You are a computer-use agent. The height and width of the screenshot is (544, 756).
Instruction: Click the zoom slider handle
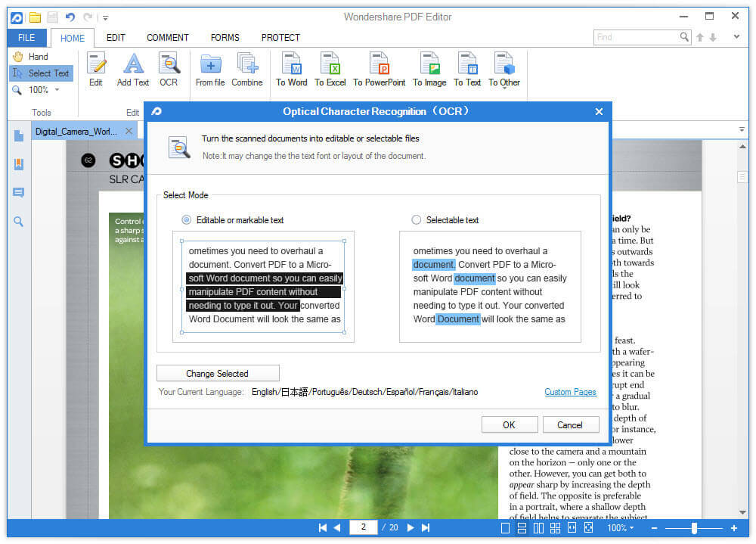pyautogui.click(x=694, y=528)
